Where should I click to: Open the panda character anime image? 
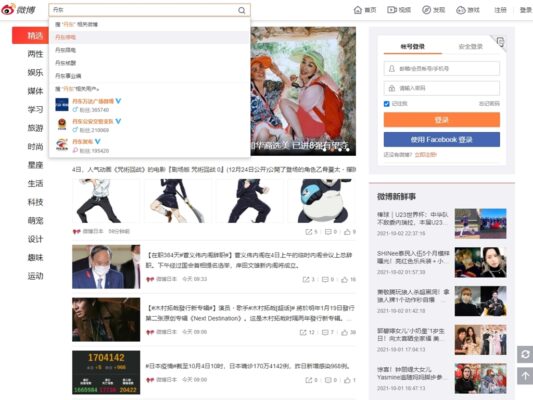tap(321, 201)
